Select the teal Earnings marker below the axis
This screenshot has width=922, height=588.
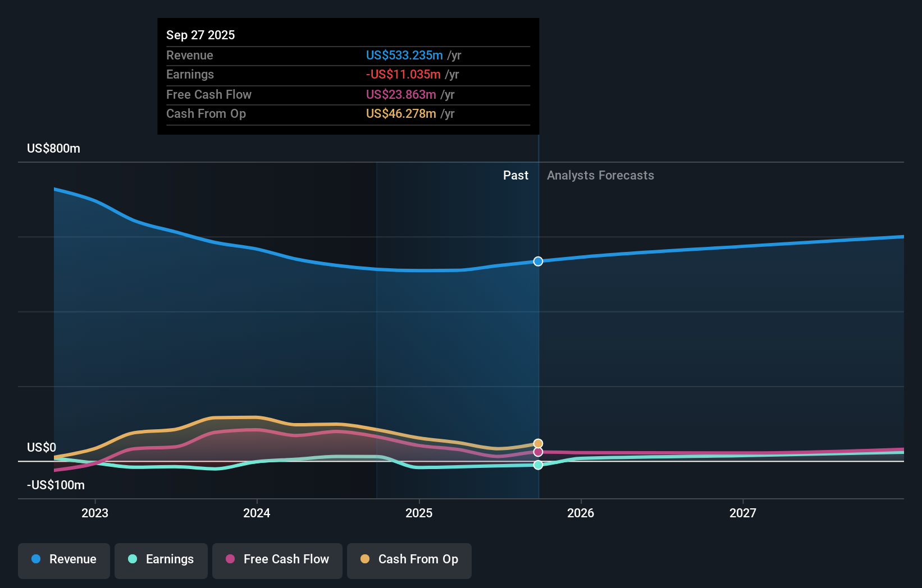coord(537,465)
